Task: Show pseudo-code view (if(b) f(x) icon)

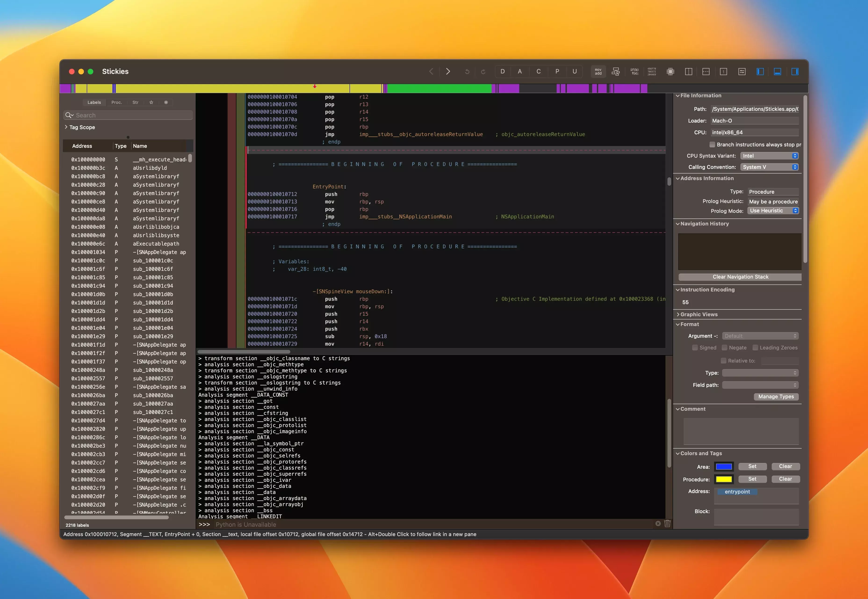Action: (x=634, y=72)
